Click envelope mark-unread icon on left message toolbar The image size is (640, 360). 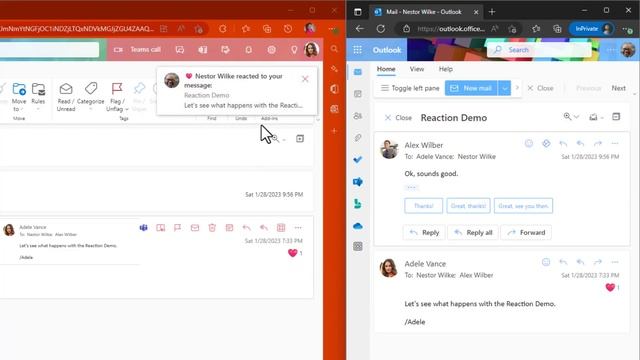[x=195, y=228]
